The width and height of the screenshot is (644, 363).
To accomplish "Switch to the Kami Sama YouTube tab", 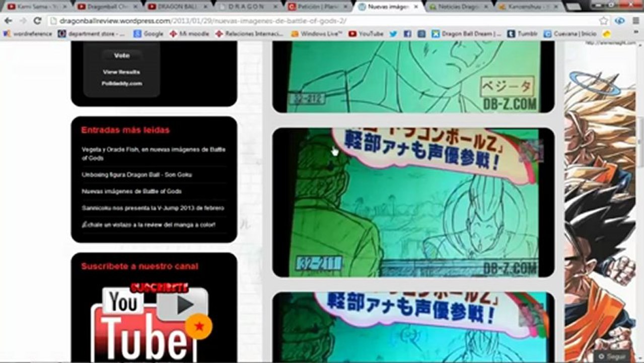I will [x=36, y=7].
